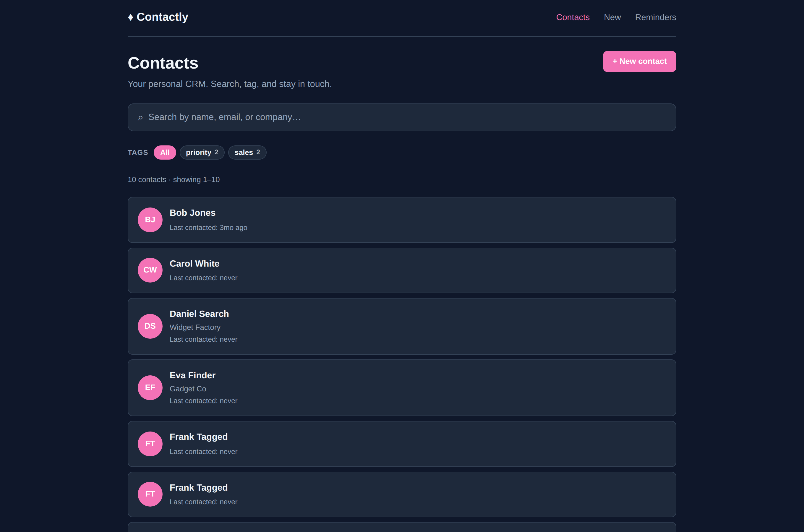The width and height of the screenshot is (804, 532).
Task: Open the Bob Jones contact name
Action: coord(192,213)
